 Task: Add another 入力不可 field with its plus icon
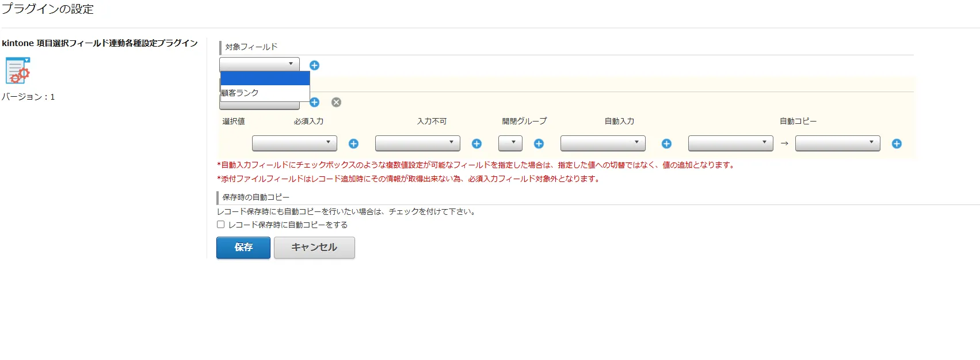476,143
